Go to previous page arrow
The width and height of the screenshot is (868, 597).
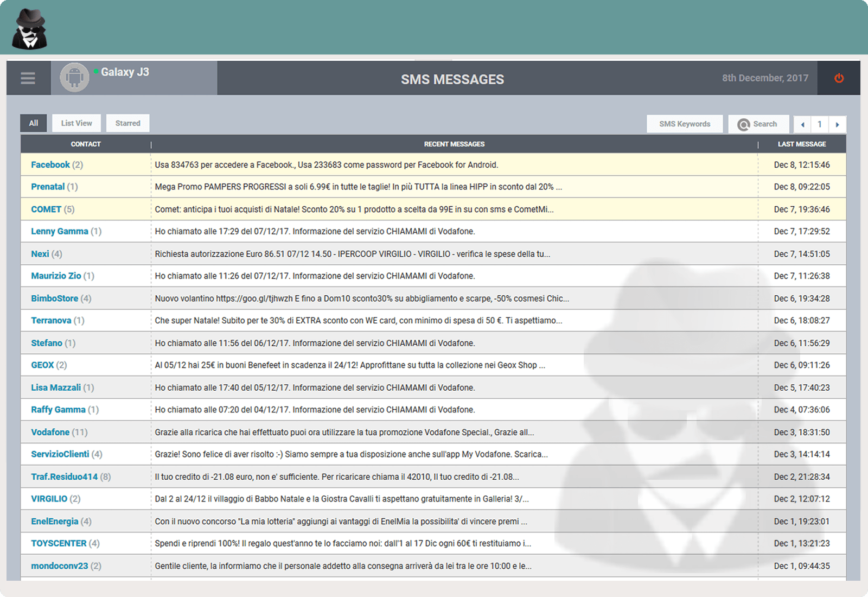(802, 124)
